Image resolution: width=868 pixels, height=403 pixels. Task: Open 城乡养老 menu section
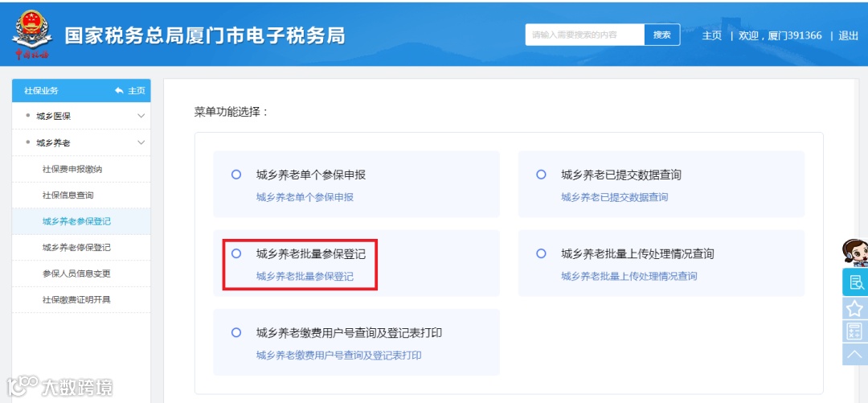pyautogui.click(x=81, y=142)
